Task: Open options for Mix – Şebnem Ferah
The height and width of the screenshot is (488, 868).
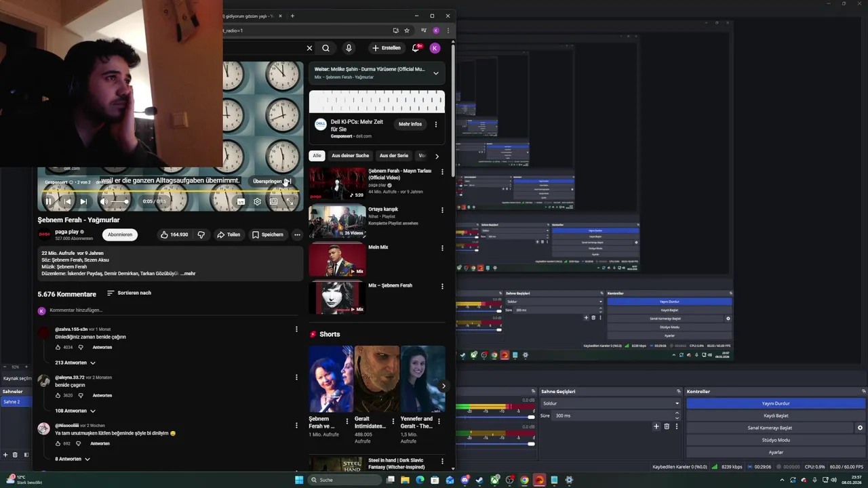Action: 442,286
